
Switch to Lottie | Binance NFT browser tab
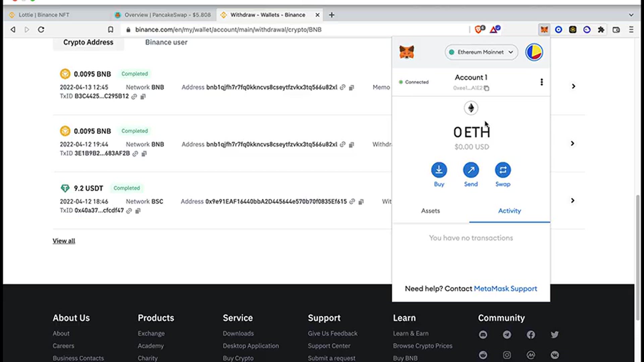click(57, 15)
